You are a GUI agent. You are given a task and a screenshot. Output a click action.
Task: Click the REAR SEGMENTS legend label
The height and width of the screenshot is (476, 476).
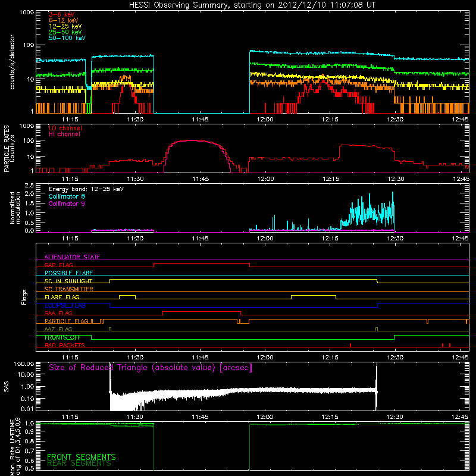coord(79,463)
